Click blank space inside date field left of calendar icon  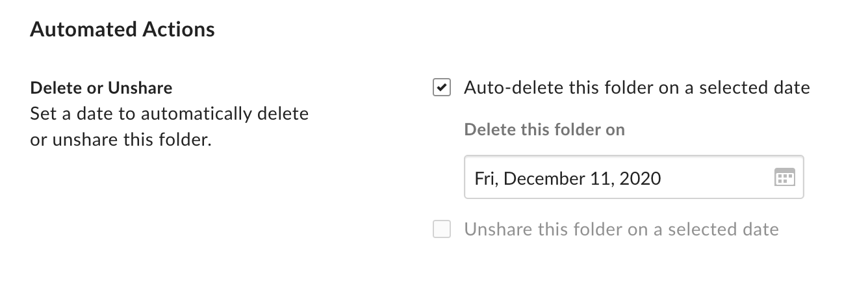[x=715, y=178]
